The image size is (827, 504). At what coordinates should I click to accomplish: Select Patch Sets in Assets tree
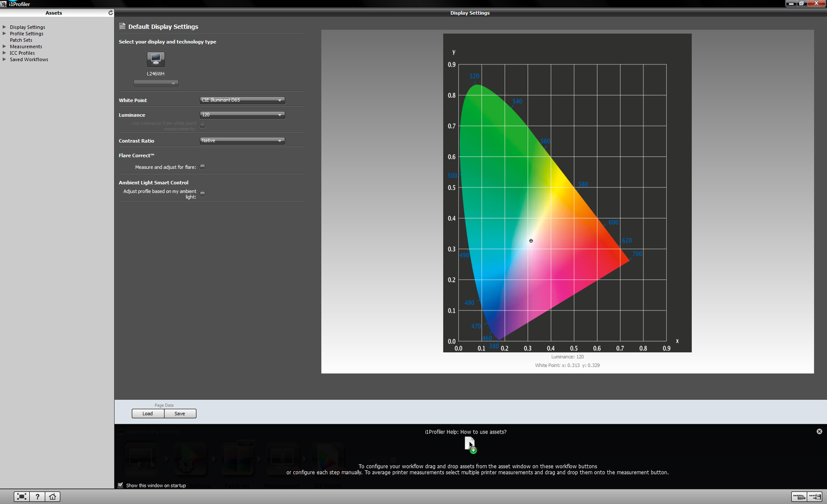21,40
